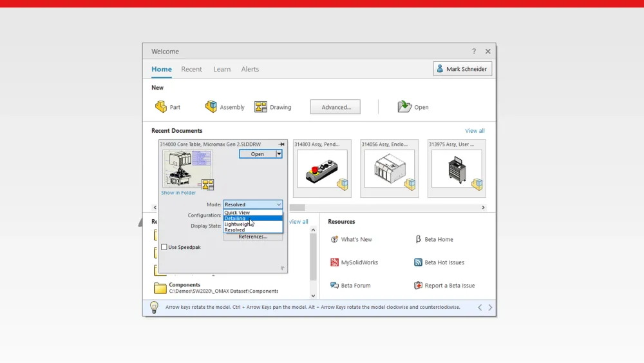Viewport: 644px width, 363px height.
Task: Click left arrow of documents scrollbar
Action: 155,208
